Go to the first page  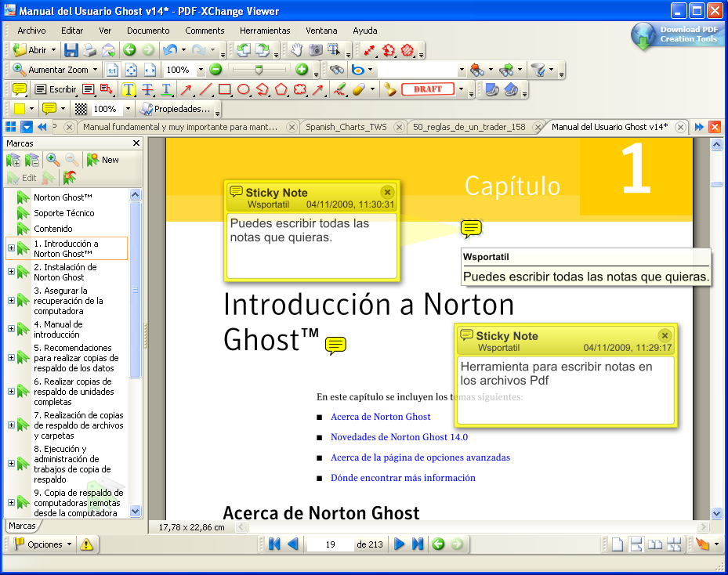(x=274, y=544)
